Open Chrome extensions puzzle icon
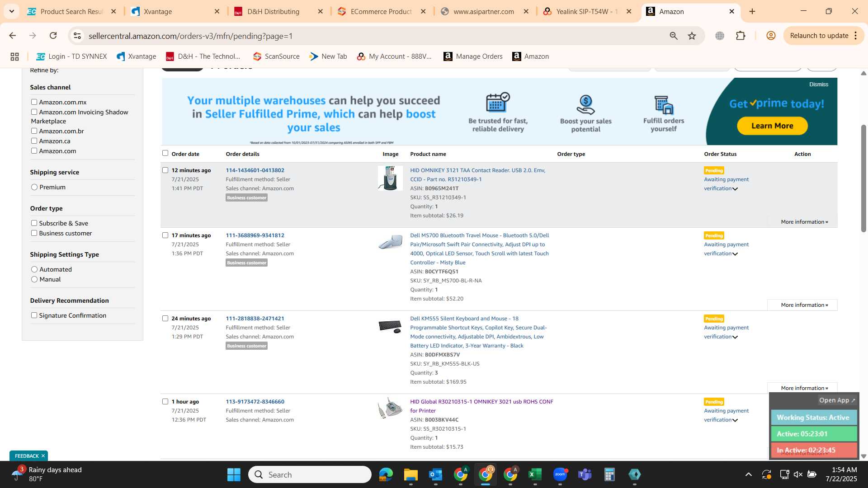The width and height of the screenshot is (868, 488). tap(741, 36)
